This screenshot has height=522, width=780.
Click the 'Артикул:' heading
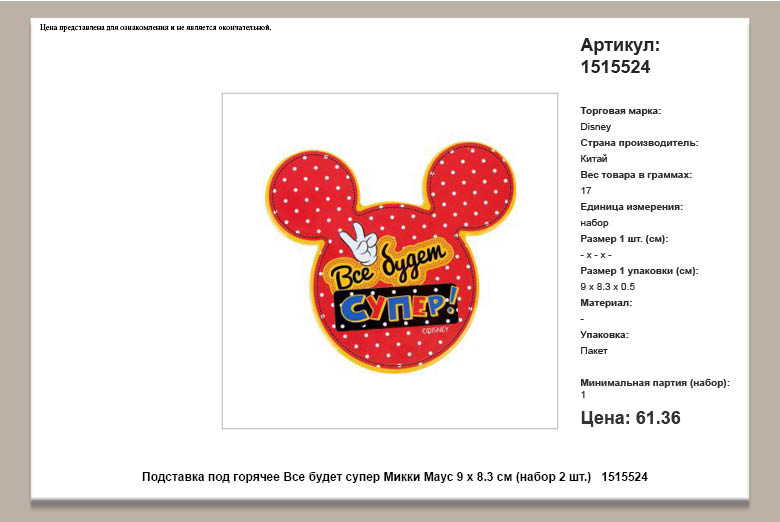click(620, 45)
